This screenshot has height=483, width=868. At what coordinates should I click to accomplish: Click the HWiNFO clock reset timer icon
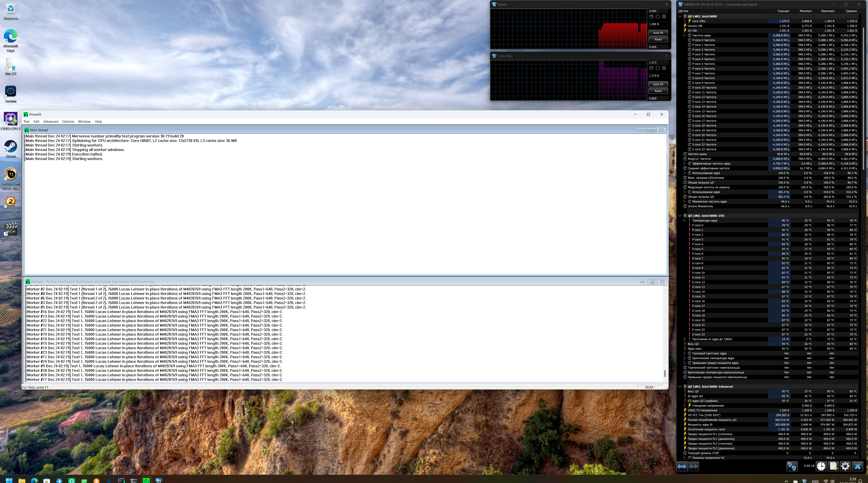[x=821, y=467]
